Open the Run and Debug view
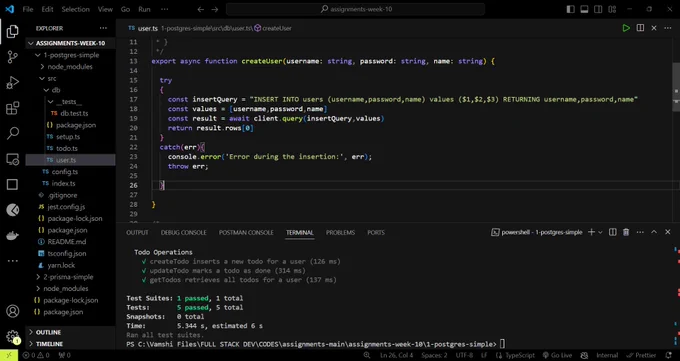 pos(13,82)
